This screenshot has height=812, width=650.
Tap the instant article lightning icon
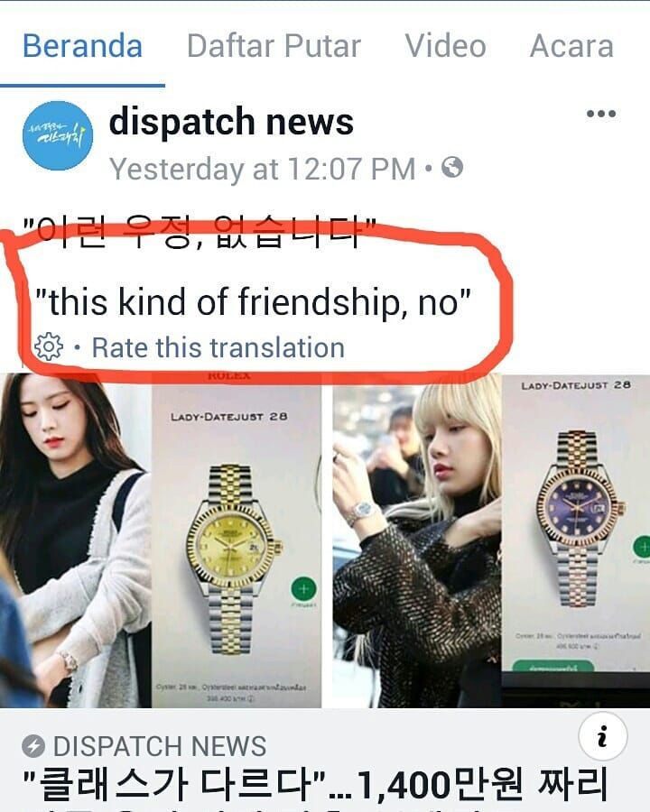tap(33, 746)
